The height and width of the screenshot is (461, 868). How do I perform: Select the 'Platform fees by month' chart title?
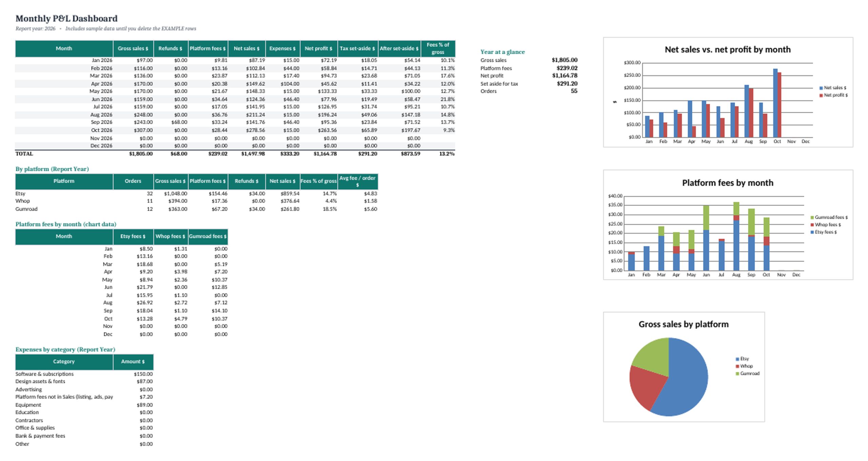[x=728, y=183]
